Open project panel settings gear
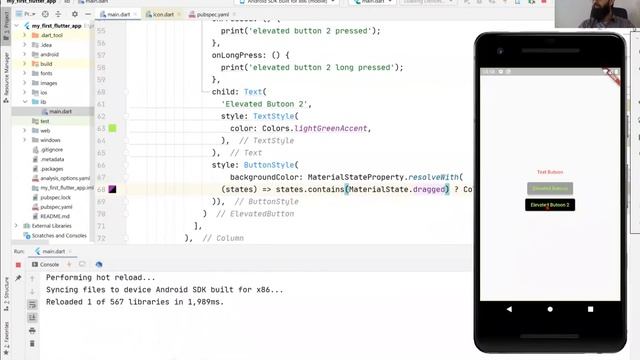The width and height of the screenshot is (640, 360). (x=75, y=14)
